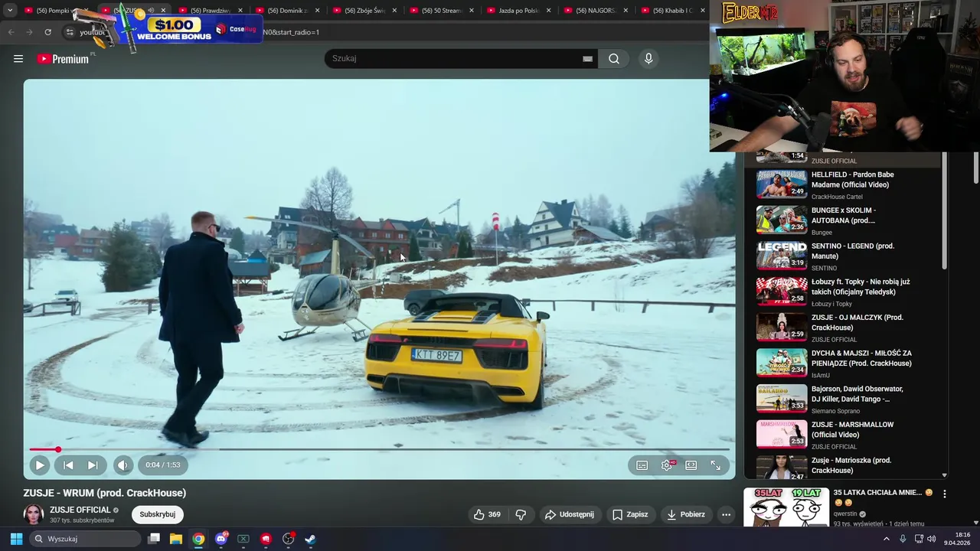Click the Subskrybuj button
Screen dimensions: 980x551
pyautogui.click(x=158, y=514)
